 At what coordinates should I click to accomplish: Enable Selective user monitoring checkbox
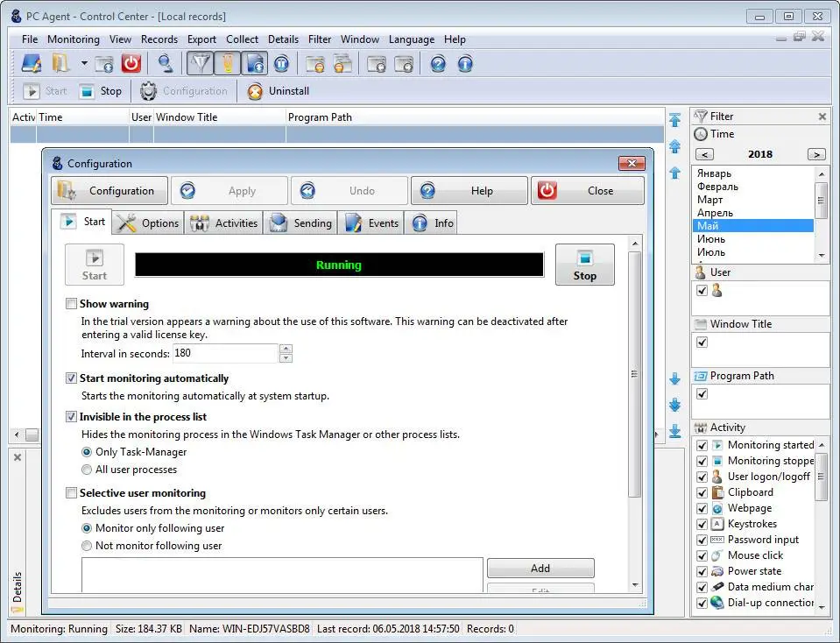tap(71, 493)
